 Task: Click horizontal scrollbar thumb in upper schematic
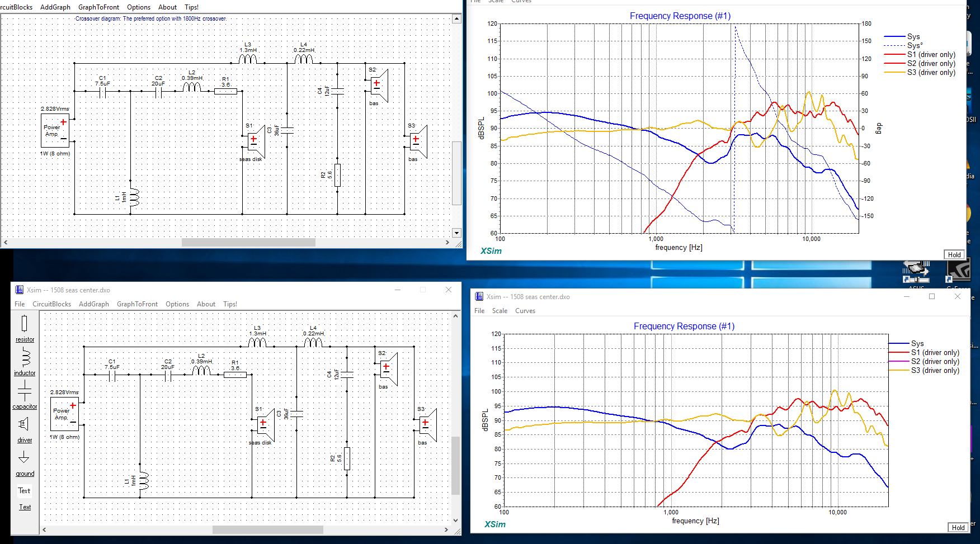click(248, 243)
